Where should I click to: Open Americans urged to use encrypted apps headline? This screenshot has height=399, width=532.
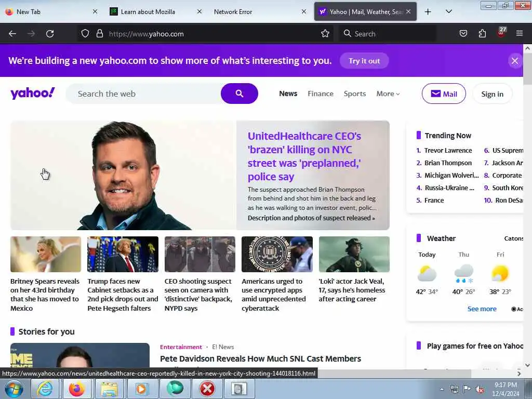click(274, 295)
